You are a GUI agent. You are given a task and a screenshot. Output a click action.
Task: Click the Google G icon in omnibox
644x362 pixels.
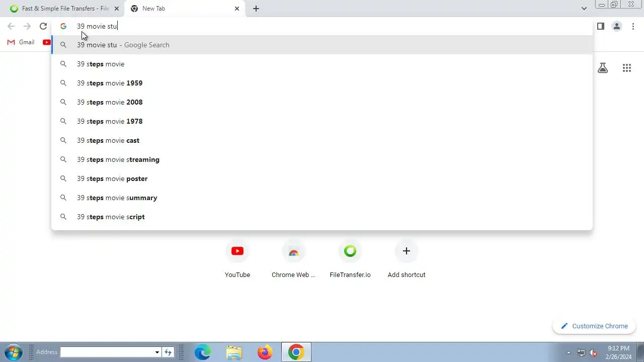coord(63,26)
